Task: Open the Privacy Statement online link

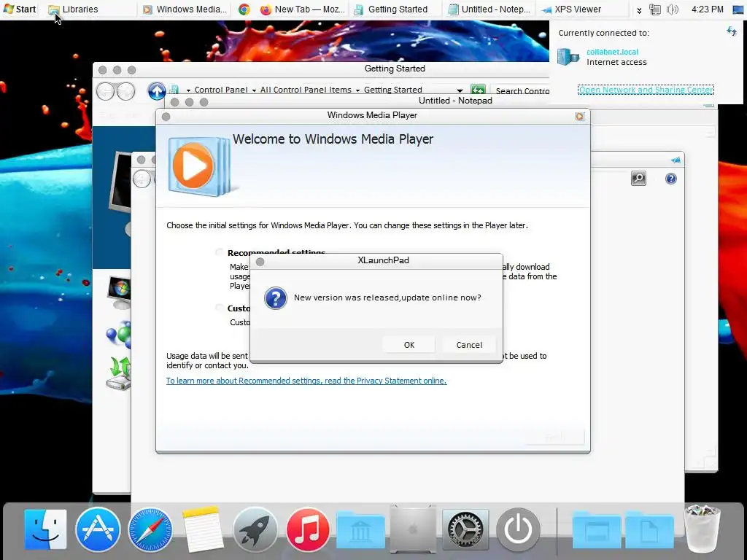Action: (x=306, y=381)
